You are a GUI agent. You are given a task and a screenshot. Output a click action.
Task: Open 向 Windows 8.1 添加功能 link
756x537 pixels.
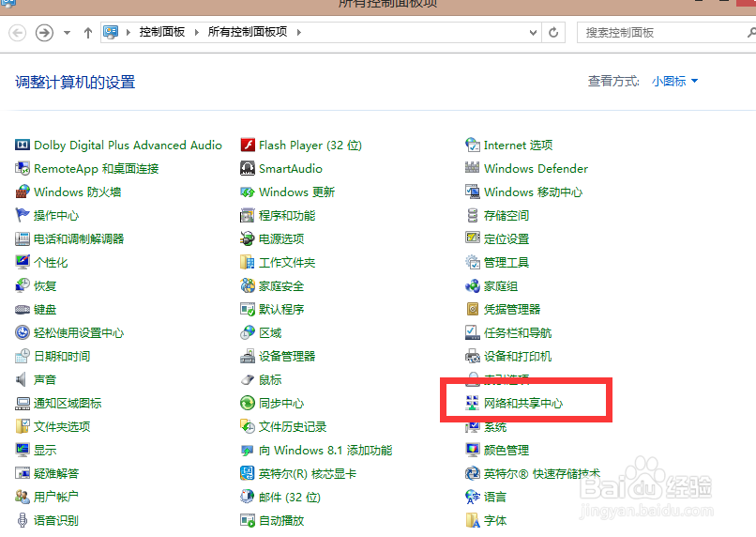coord(325,450)
